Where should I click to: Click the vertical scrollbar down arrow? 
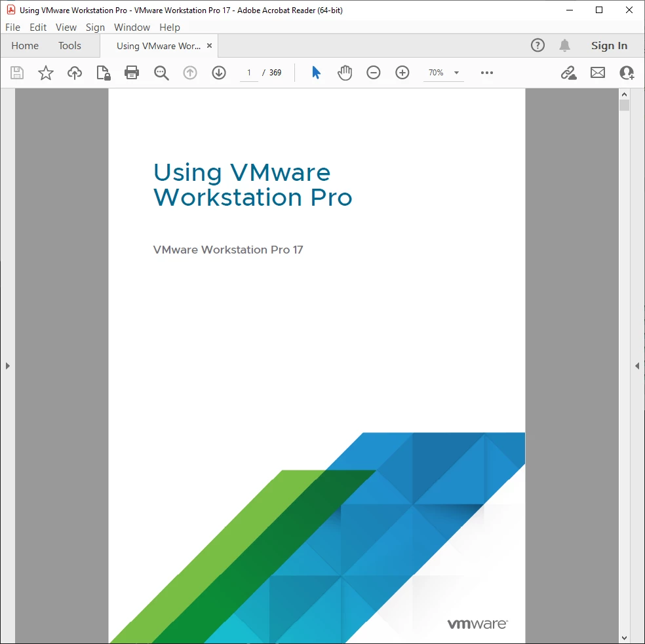click(x=624, y=638)
